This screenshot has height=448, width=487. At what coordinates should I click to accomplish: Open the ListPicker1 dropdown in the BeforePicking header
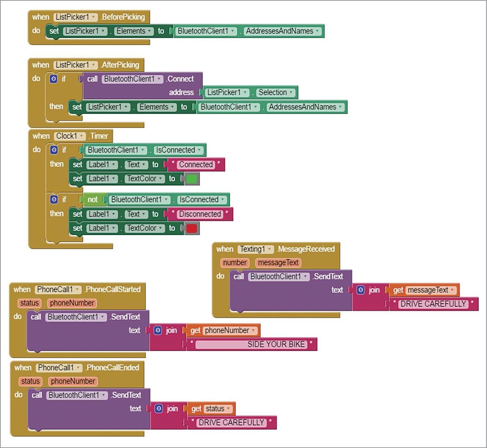click(x=94, y=17)
